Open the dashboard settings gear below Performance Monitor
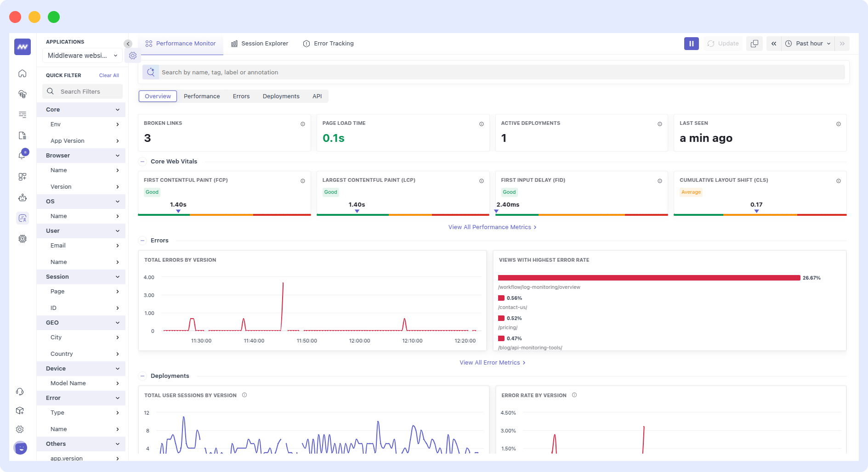Viewport: 868px width, 472px height. pyautogui.click(x=133, y=56)
